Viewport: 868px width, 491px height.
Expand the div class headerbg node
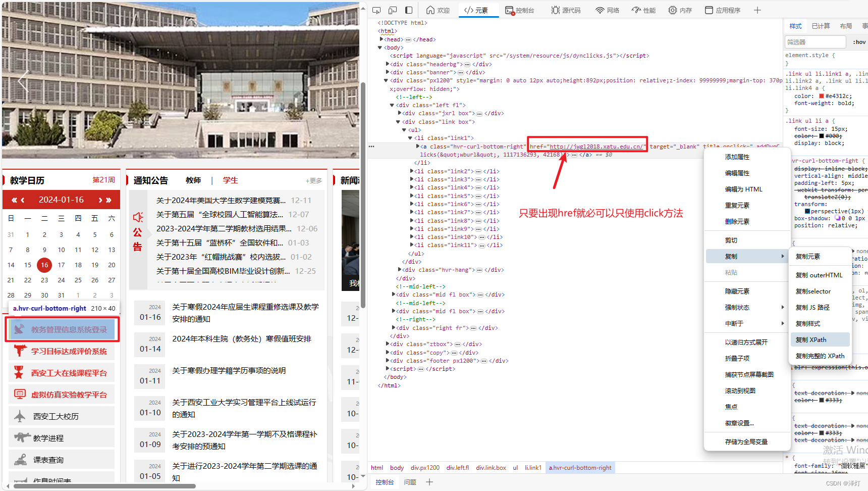(x=388, y=64)
